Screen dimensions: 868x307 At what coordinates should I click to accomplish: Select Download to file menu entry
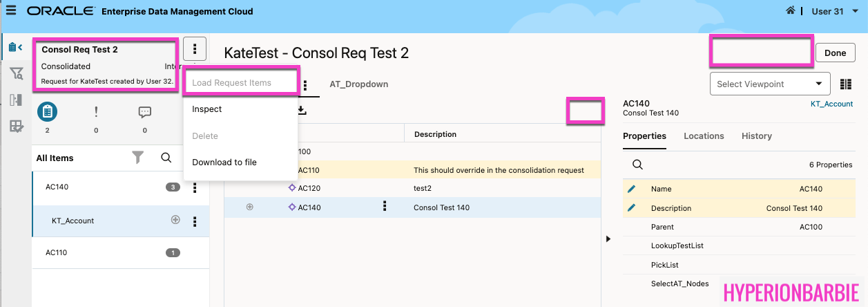pos(224,162)
